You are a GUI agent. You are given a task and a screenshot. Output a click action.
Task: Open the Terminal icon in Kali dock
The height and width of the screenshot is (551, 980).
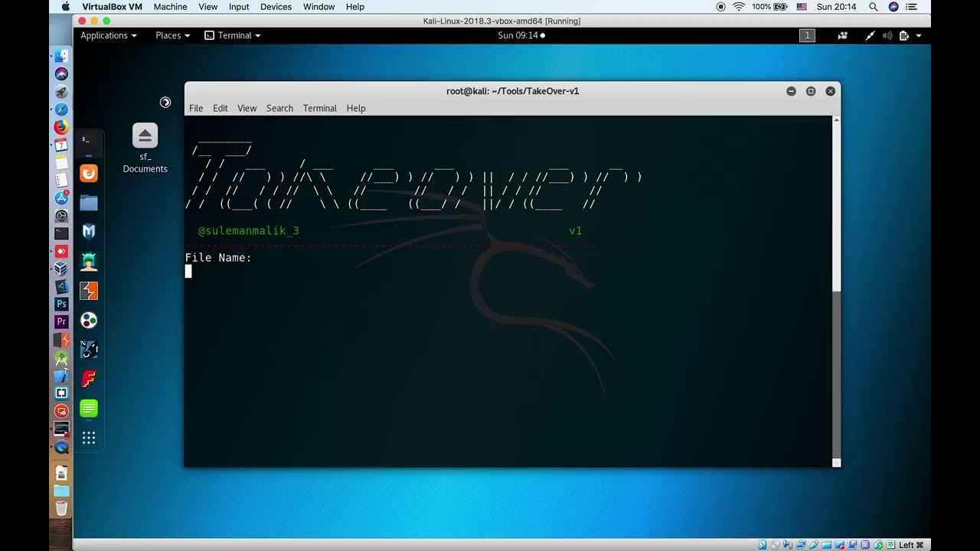click(89, 142)
